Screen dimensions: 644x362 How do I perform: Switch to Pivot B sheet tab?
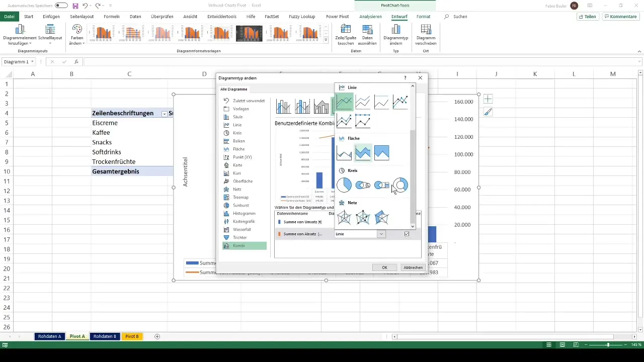[x=131, y=336]
